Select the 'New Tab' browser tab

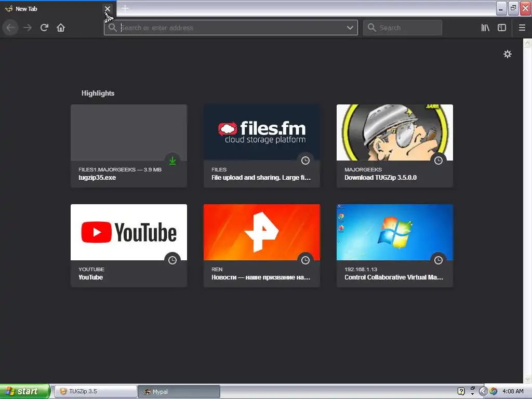(54, 9)
